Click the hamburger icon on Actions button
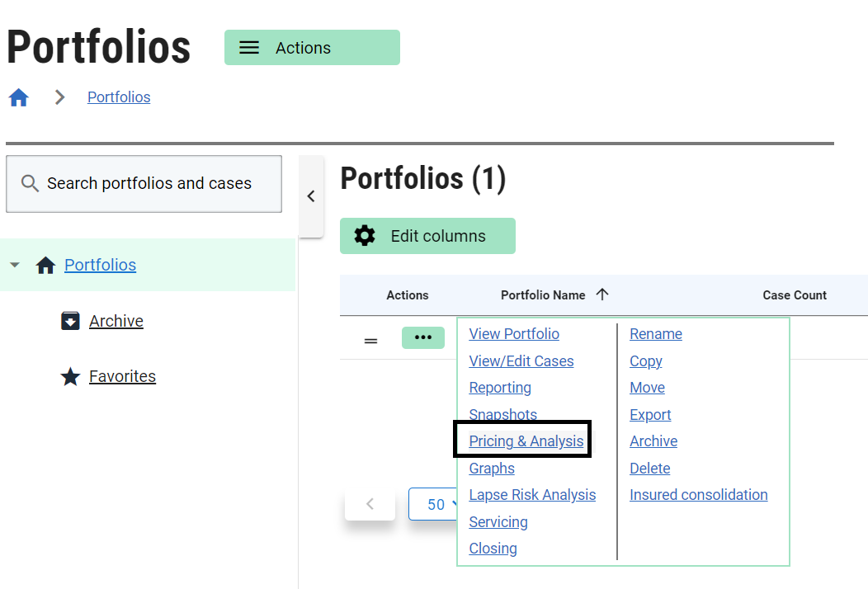This screenshot has width=868, height=589. pyautogui.click(x=249, y=48)
